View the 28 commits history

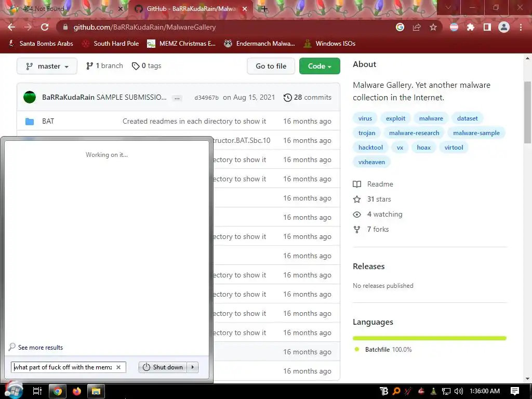click(x=308, y=97)
